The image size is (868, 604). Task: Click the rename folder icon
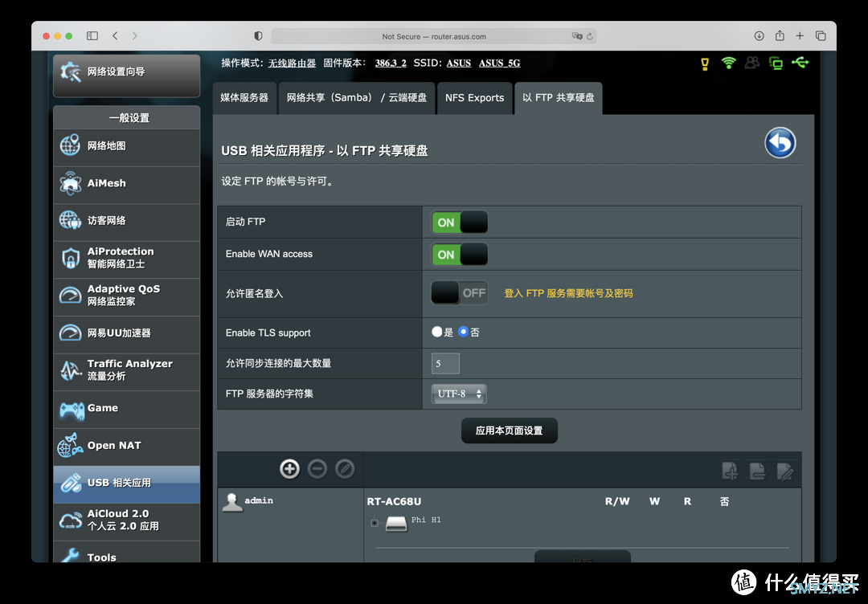(785, 471)
